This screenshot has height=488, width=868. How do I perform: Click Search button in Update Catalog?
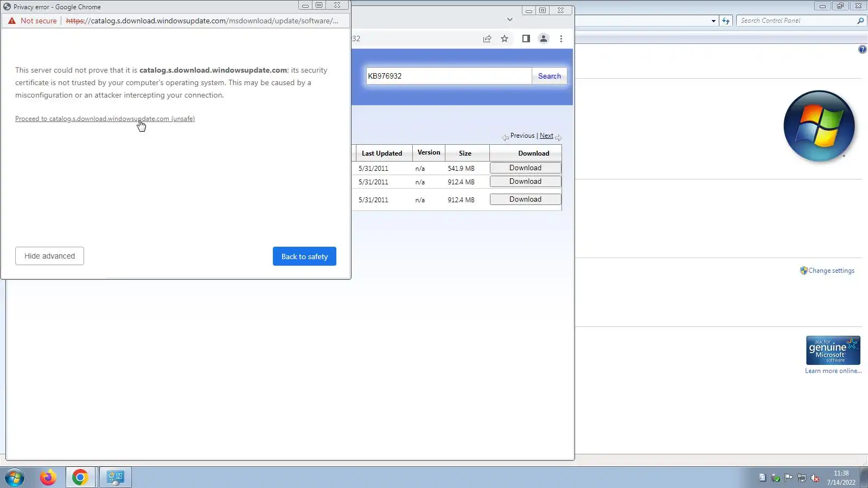[x=549, y=76]
